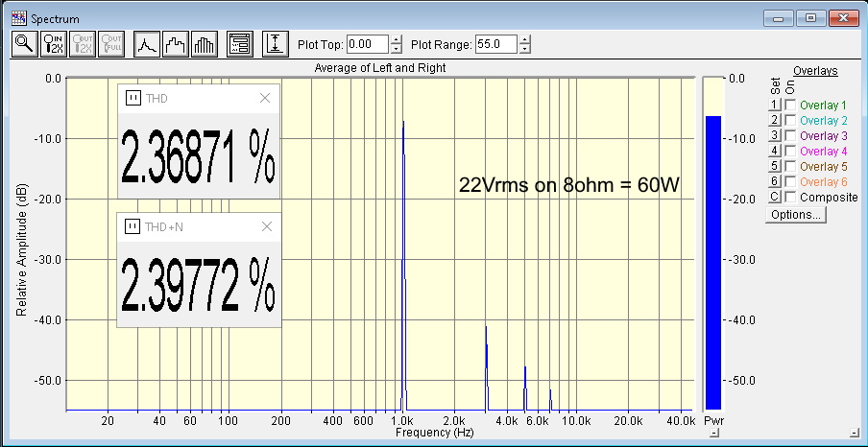Image resolution: width=868 pixels, height=447 pixels.
Task: Open the Overlays Options dialog
Action: 795,215
